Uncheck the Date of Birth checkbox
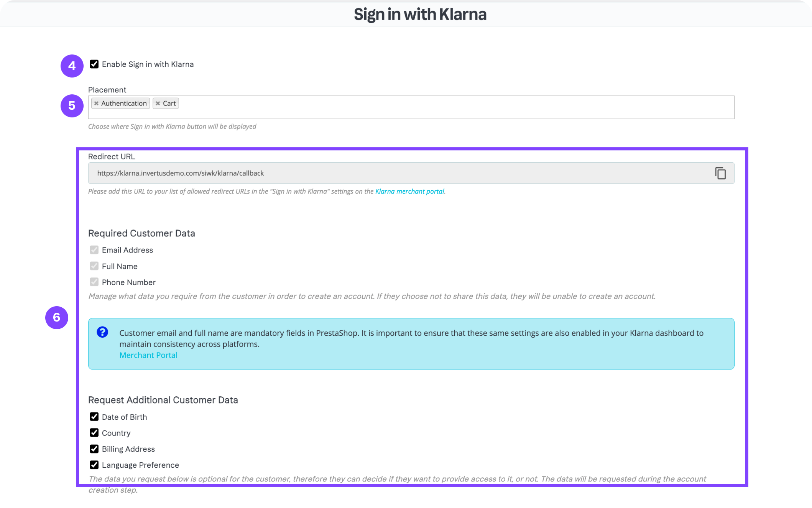812x508 pixels. click(94, 417)
